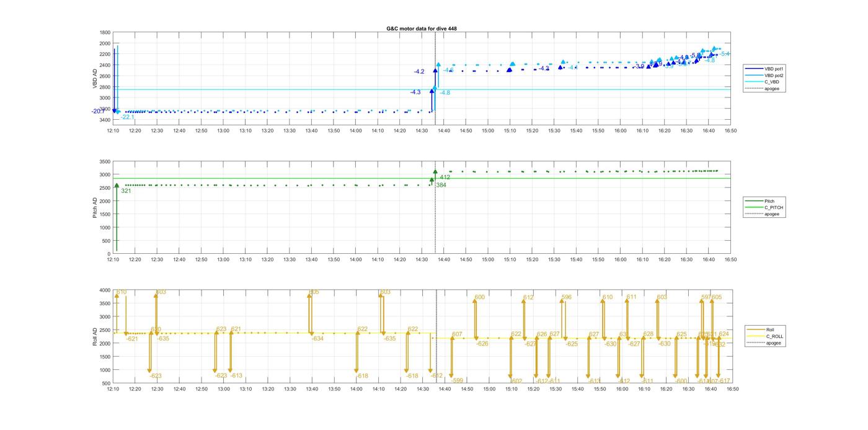Click the "-626" roll data label
This screenshot has width=868, height=430.
pyautogui.click(x=482, y=344)
